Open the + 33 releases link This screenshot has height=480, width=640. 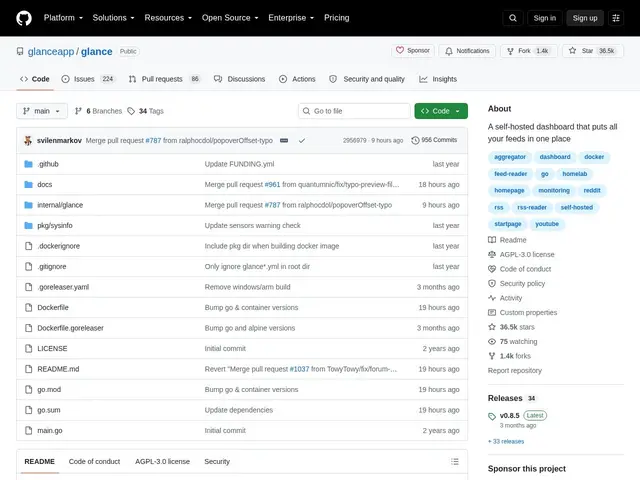(x=506, y=441)
